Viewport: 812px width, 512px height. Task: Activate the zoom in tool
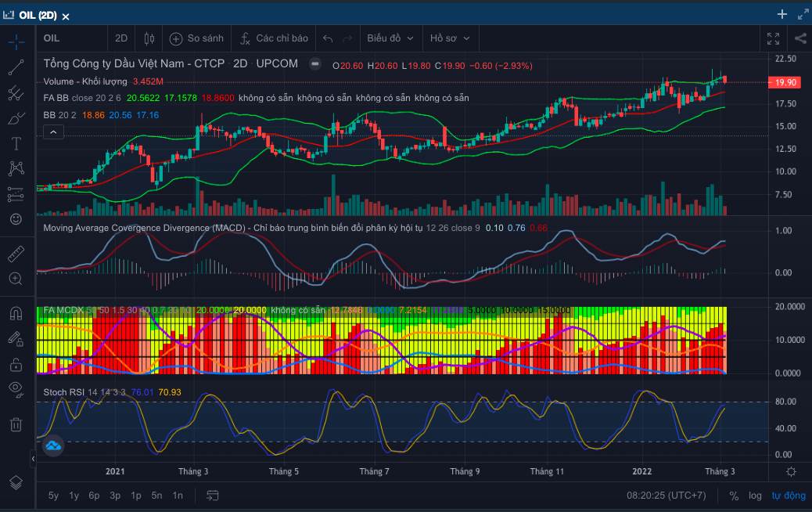[16, 279]
